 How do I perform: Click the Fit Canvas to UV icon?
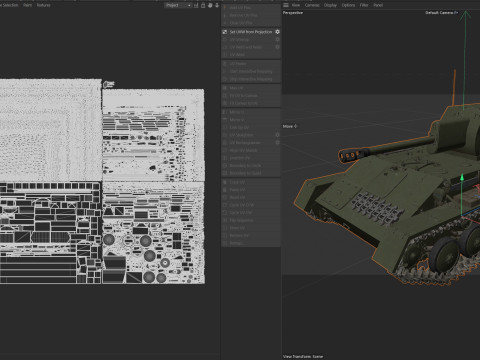coord(225,103)
